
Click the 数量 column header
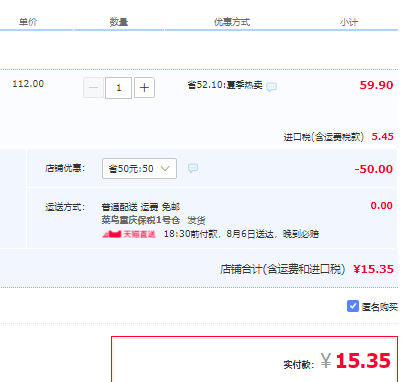tap(119, 22)
